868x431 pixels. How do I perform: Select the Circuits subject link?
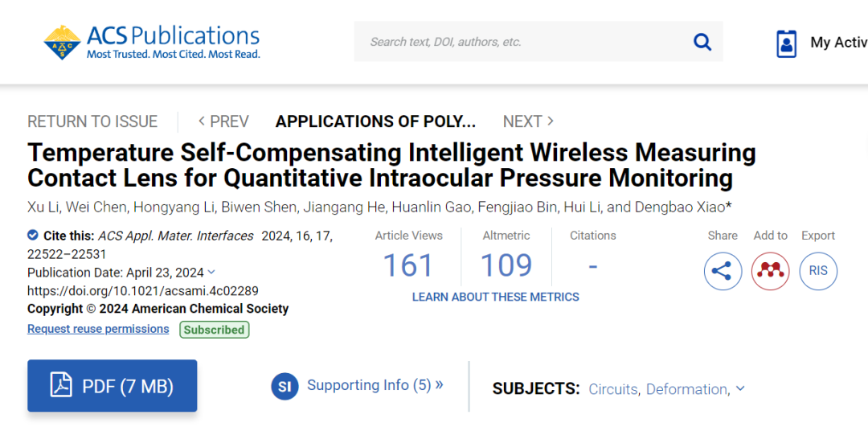612,389
